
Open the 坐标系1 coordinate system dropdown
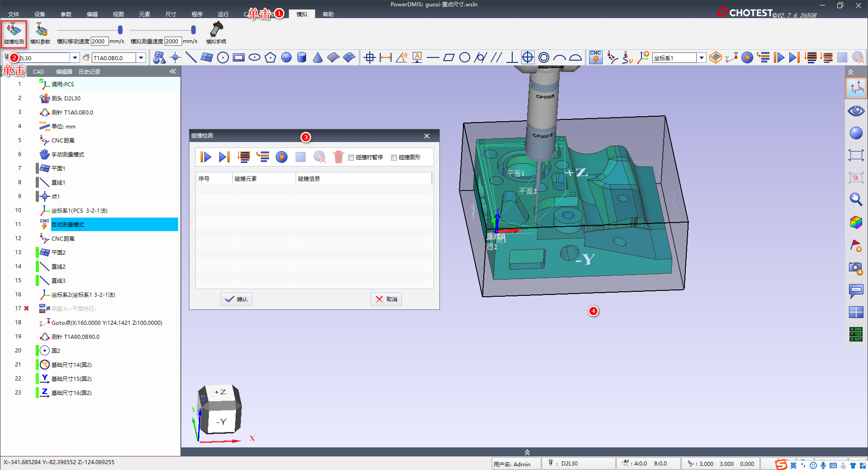click(x=702, y=58)
